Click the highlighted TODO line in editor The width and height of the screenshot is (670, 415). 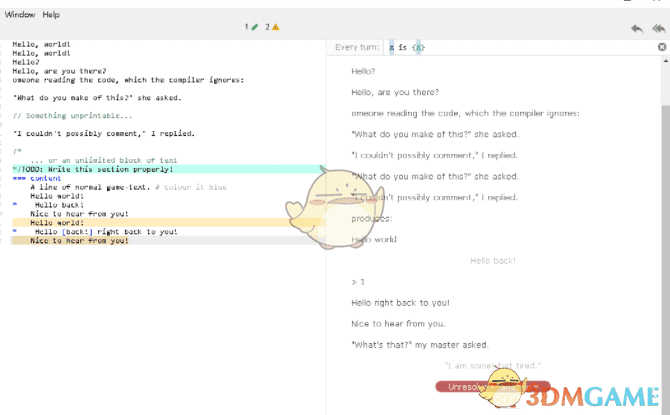pos(169,169)
